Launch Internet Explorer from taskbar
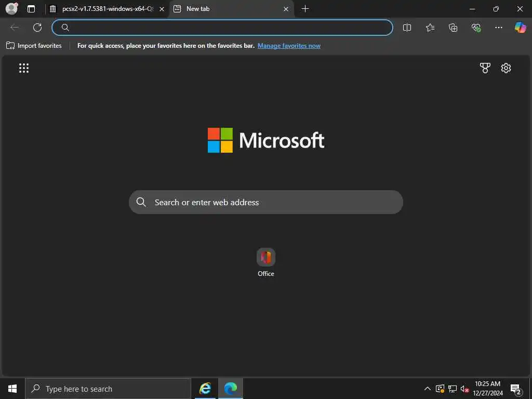Viewport: 532px width, 399px height. [x=205, y=389]
